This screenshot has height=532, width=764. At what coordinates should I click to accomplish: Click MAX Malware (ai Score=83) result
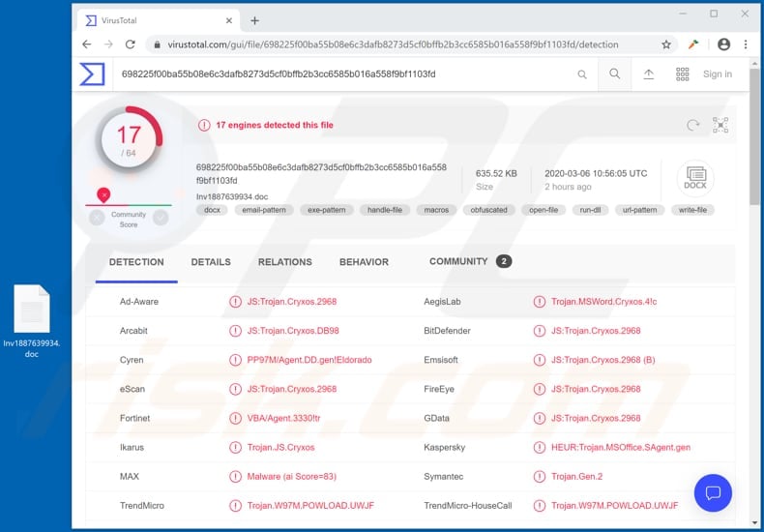click(x=291, y=477)
